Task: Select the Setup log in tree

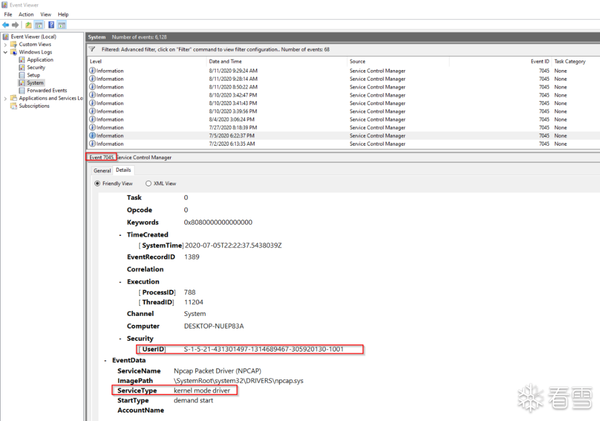Action: (x=33, y=75)
